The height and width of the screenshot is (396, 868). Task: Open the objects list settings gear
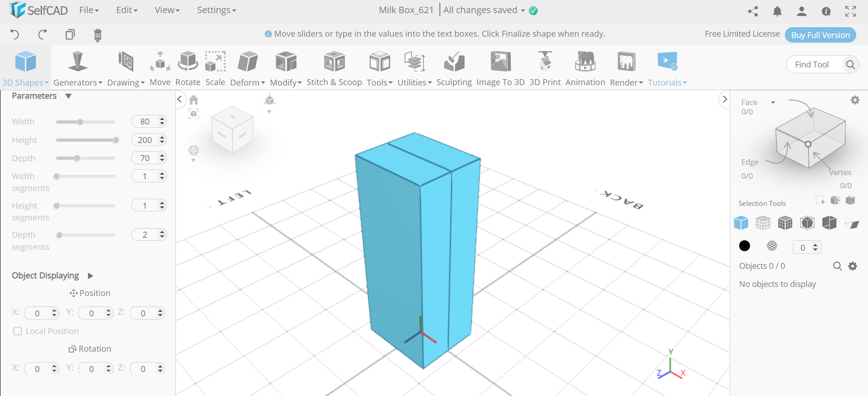(x=853, y=266)
